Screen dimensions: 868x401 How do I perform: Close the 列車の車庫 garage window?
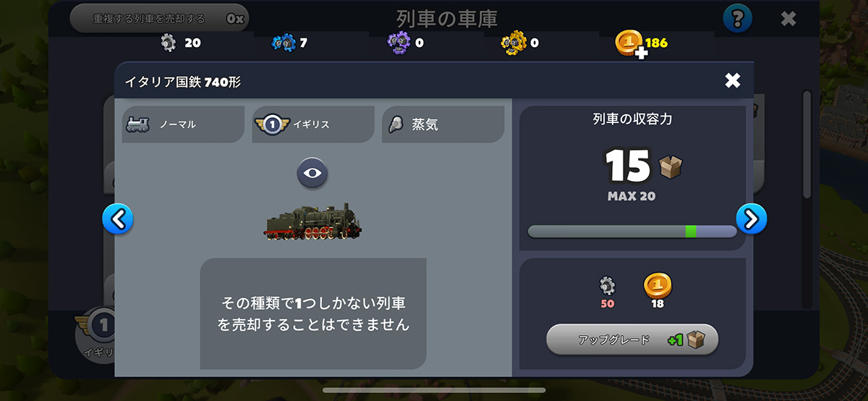tap(788, 19)
